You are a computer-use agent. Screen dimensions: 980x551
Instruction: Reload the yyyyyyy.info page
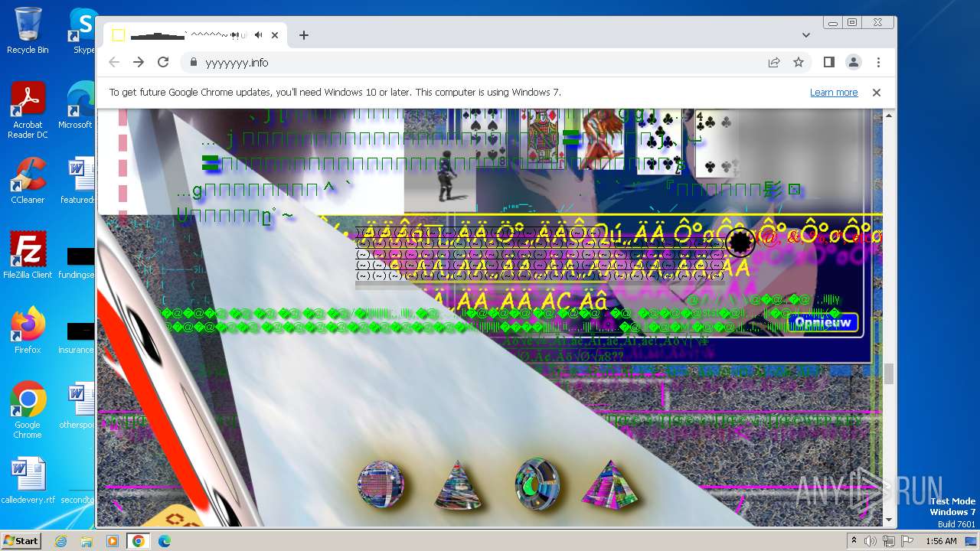(163, 62)
